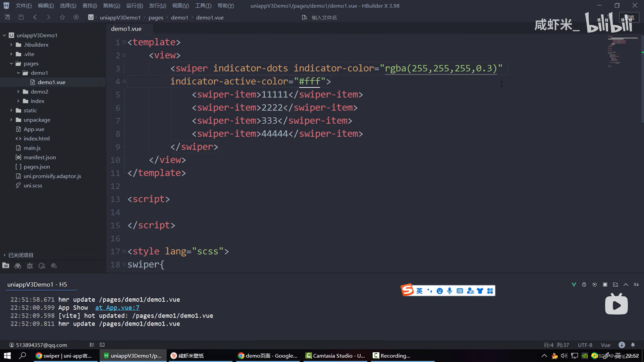The image size is (644, 362).
Task: Expand the 已关闭项目 section
Action: (4, 255)
